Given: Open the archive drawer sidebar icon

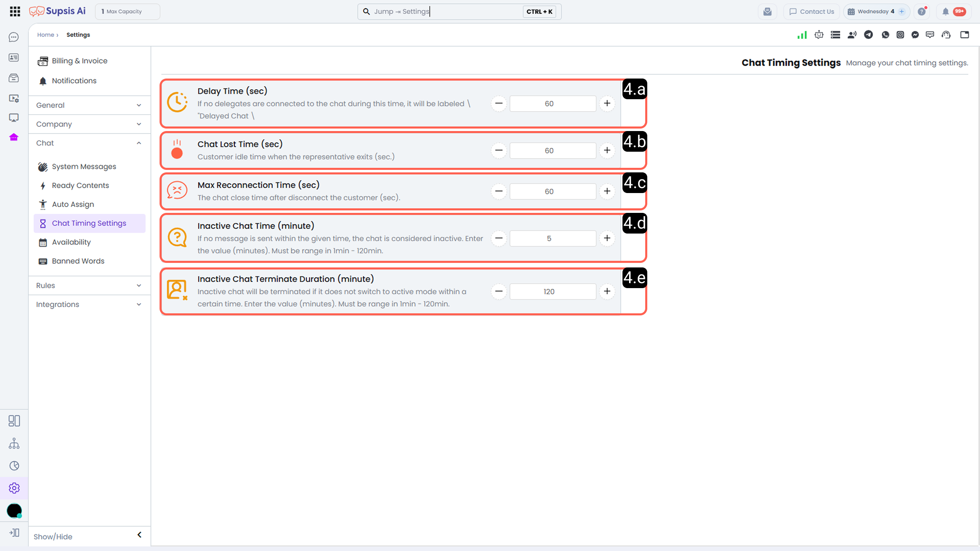Looking at the screenshot, I should point(14,78).
